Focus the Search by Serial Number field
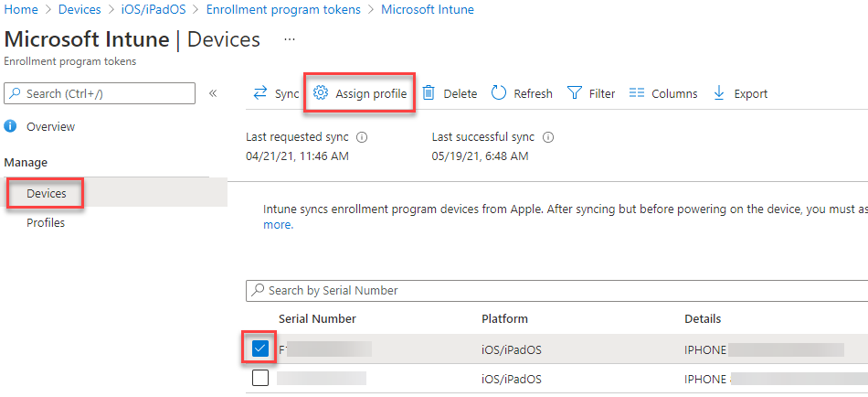The width and height of the screenshot is (868, 397). tap(557, 291)
